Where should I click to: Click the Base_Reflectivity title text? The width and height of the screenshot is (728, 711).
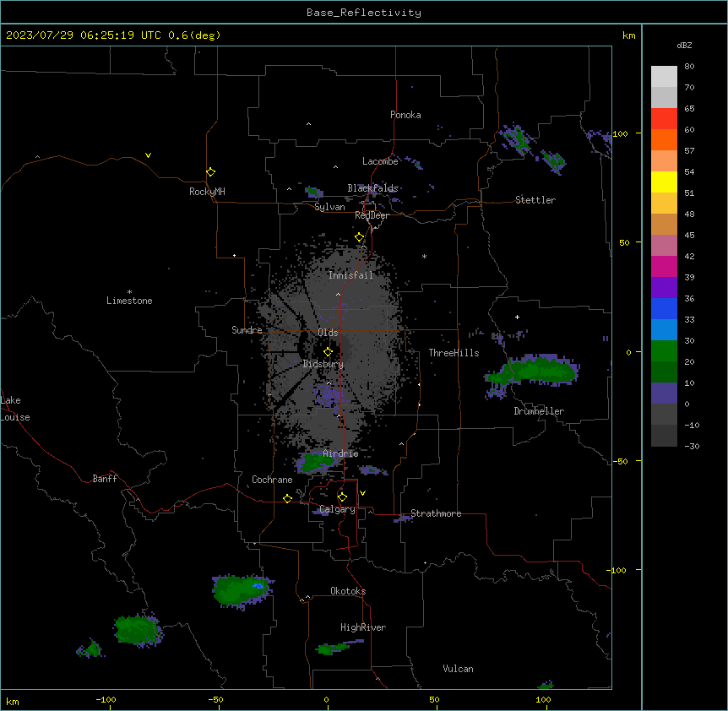click(364, 13)
